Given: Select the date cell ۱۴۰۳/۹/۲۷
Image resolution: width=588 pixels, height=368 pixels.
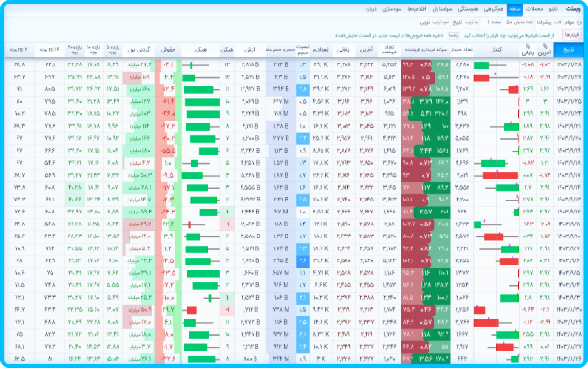Looking at the screenshot, I should [569, 77].
